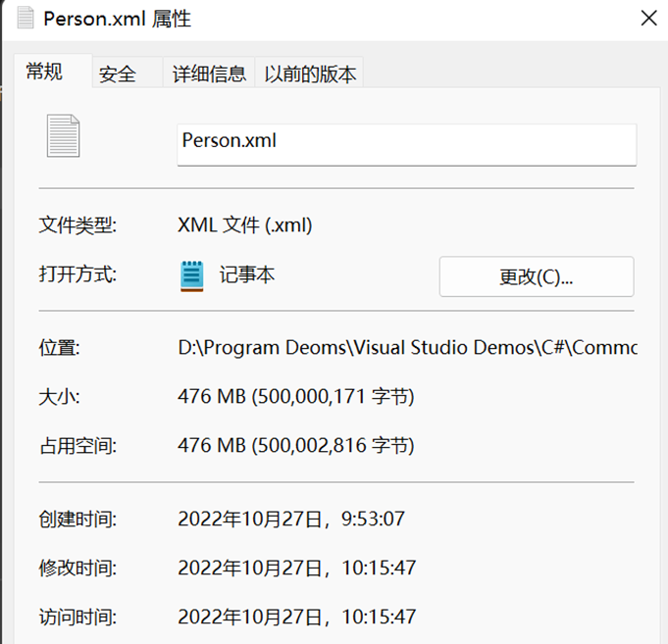
Task: Click the large document file icon
Action: [63, 136]
